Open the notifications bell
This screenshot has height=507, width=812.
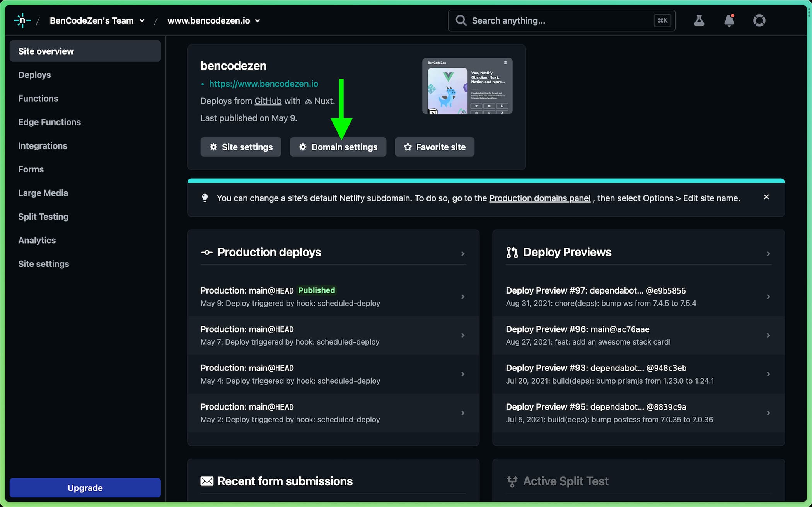coord(729,20)
